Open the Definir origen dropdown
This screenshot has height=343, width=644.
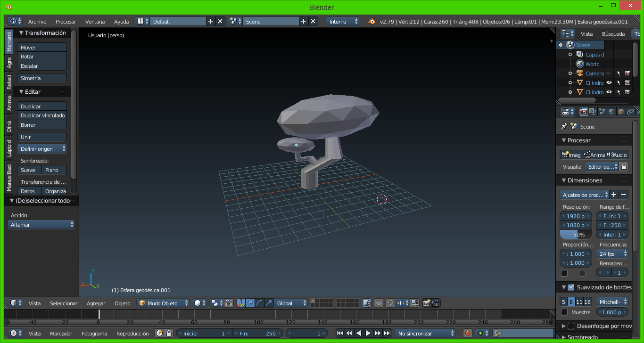point(42,149)
